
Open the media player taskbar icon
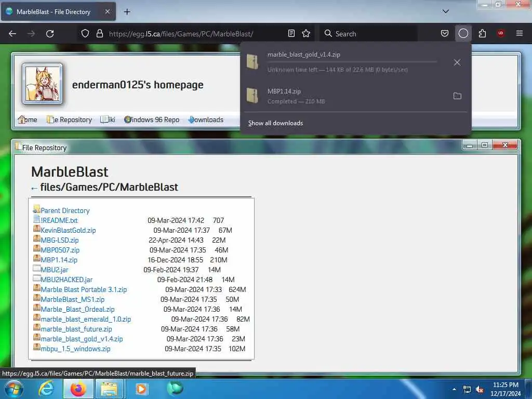tap(141, 389)
